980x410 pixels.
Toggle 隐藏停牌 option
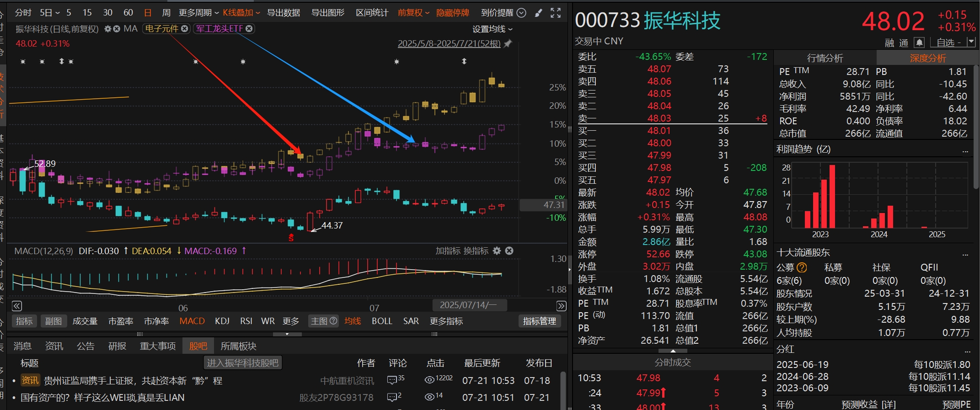point(452,13)
